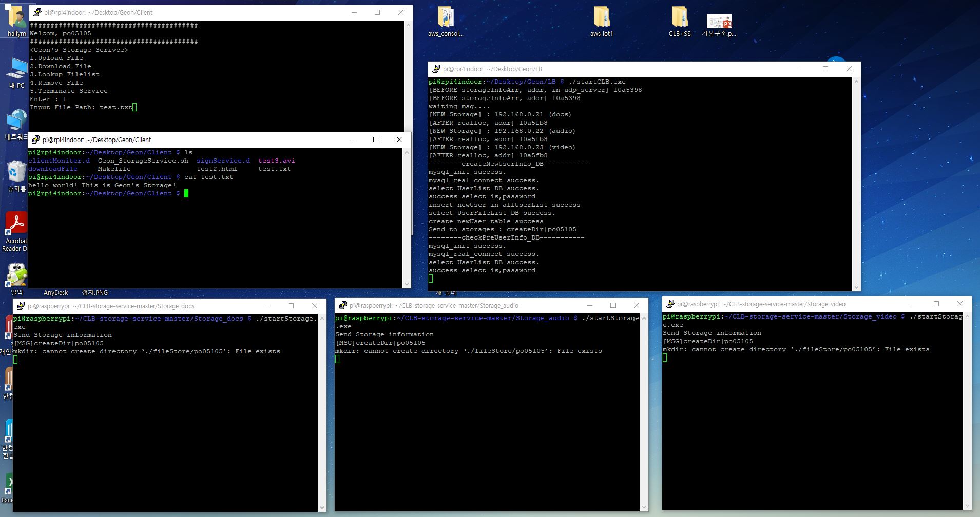Click PuTTY icon in Storage_video window title
Screen dimensions: 980x517
670,304
